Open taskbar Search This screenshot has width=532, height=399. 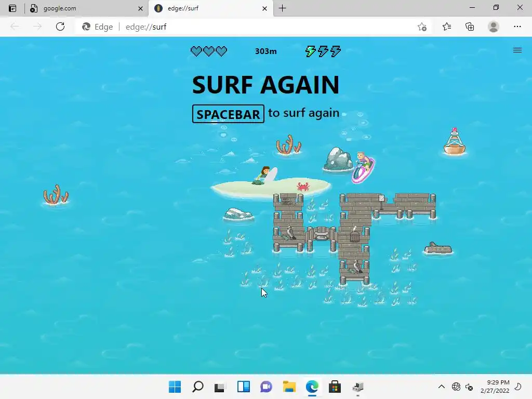[x=198, y=387]
